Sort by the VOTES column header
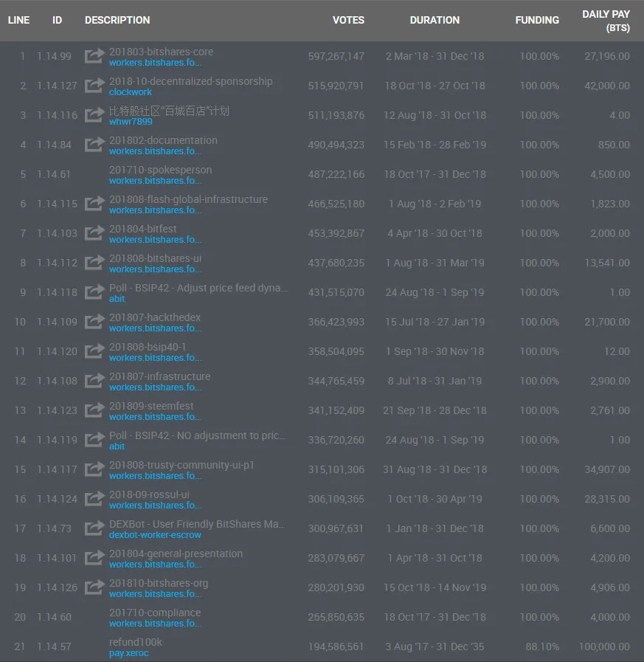The width and height of the screenshot is (644, 662). coord(348,20)
